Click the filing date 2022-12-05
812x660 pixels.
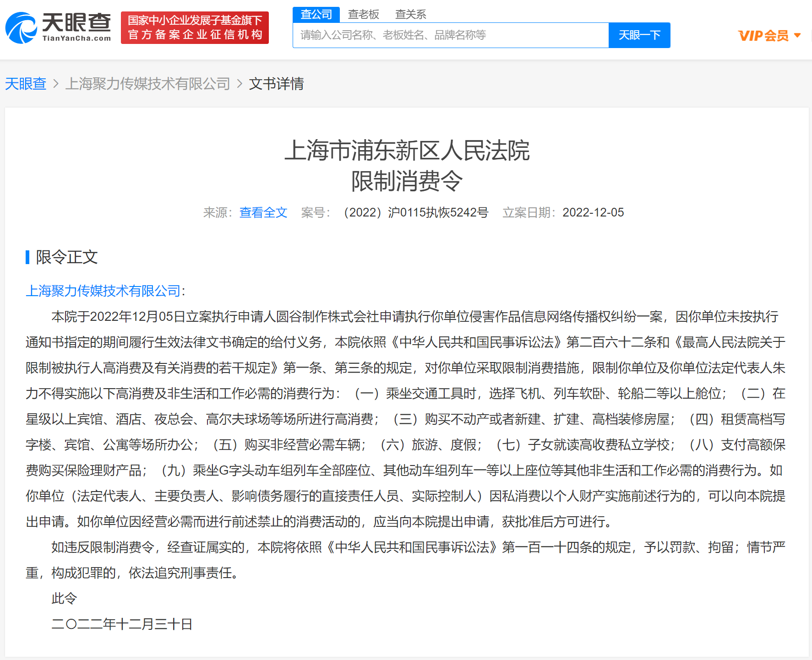click(x=592, y=212)
